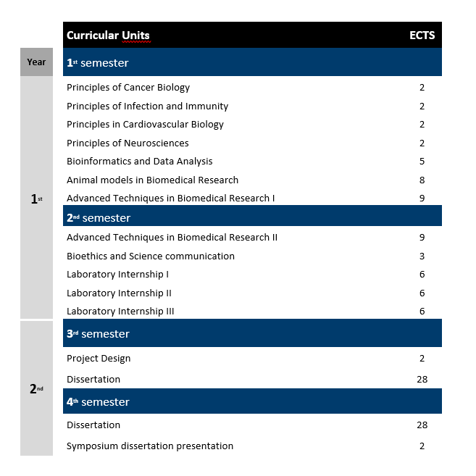
Task: Click Advanced Techniques in Biomedical Research I
Action: pyautogui.click(x=170, y=199)
